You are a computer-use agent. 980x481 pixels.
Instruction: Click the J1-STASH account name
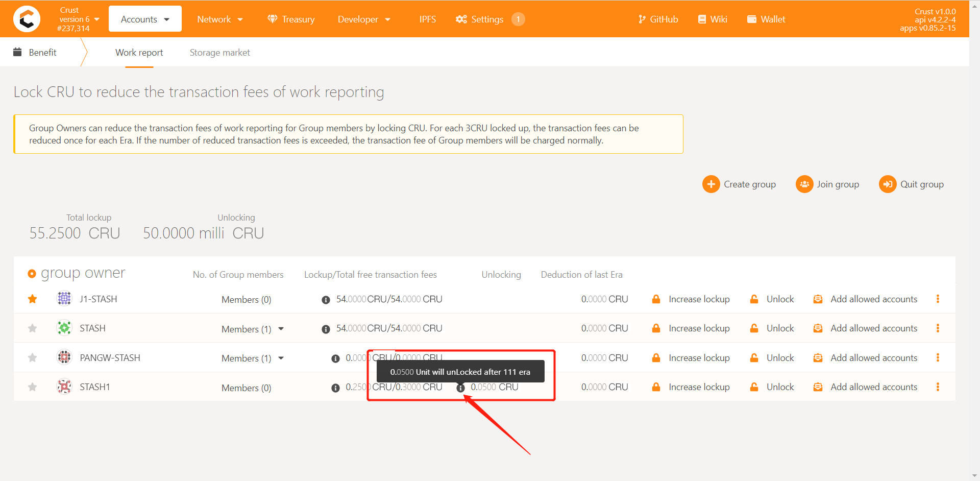coord(98,299)
